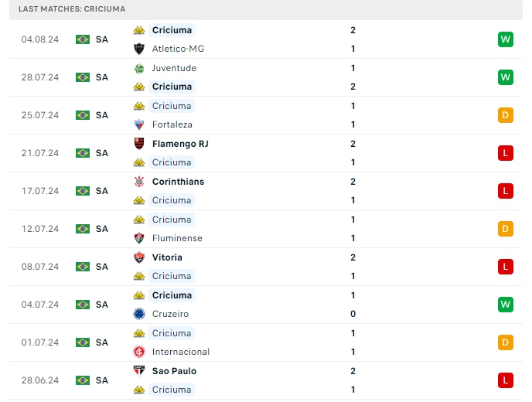Click the Sao Paulo team crest icon
Image resolution: width=532 pixels, height=402 pixels.
139,371
